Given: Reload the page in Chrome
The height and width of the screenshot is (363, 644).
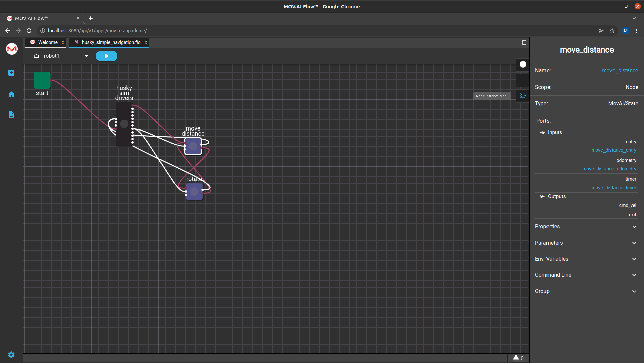Looking at the screenshot, I should tap(29, 31).
